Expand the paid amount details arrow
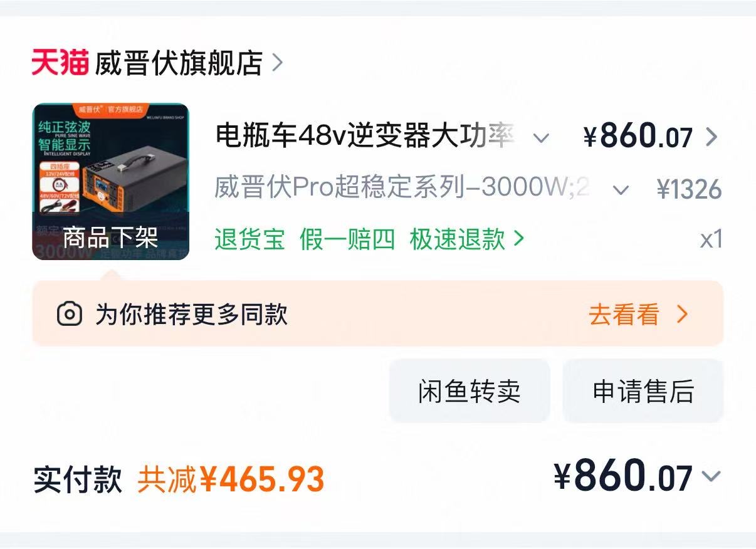This screenshot has width=756, height=549. pyautogui.click(x=711, y=476)
